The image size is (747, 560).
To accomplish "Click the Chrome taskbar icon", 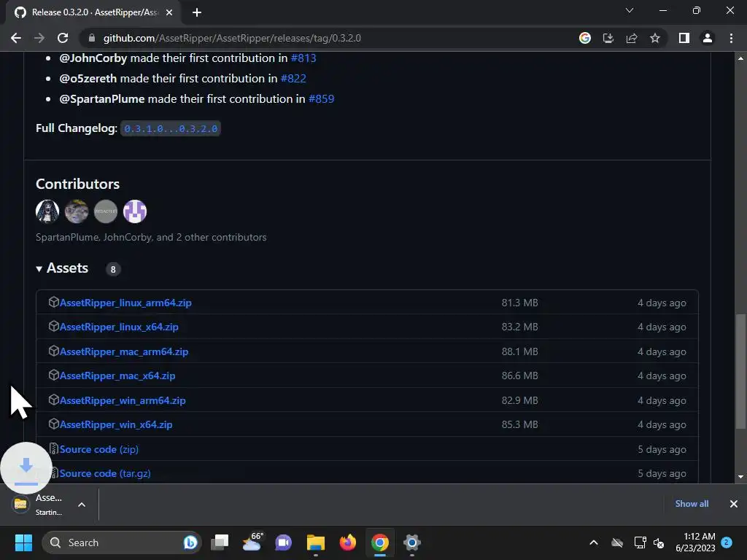I will pos(379,542).
